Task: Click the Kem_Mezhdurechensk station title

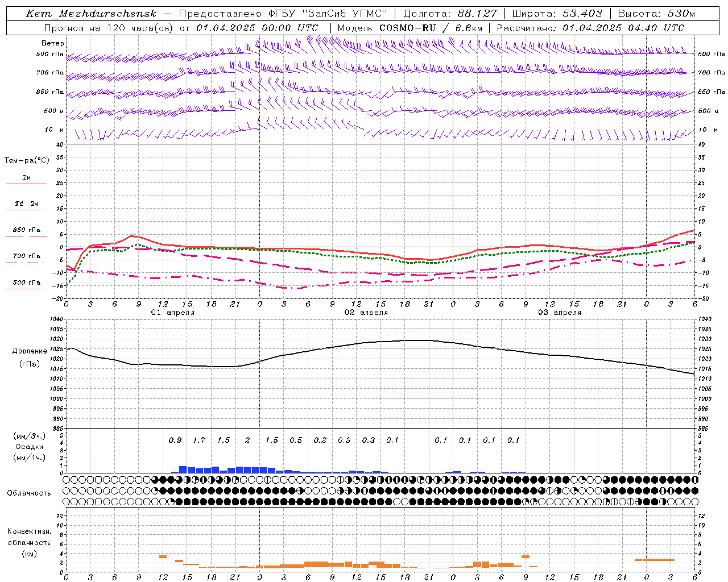Action: 91,14
